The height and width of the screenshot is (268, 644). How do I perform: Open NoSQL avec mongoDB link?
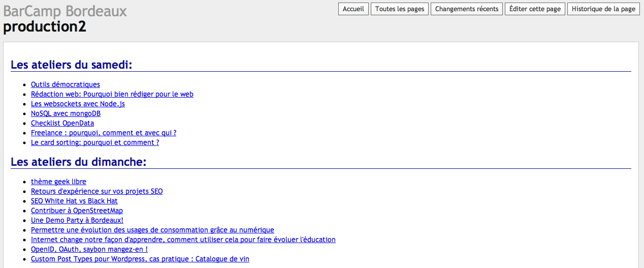click(66, 113)
